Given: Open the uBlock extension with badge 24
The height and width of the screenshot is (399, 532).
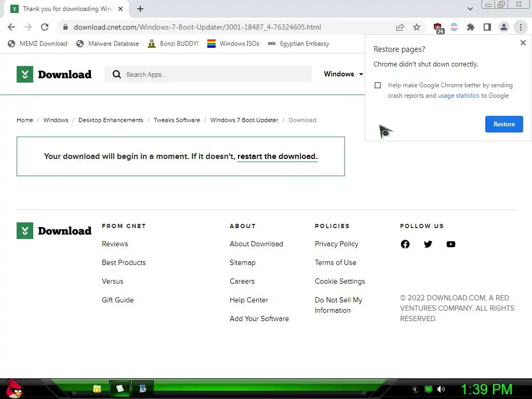Looking at the screenshot, I should (438, 28).
